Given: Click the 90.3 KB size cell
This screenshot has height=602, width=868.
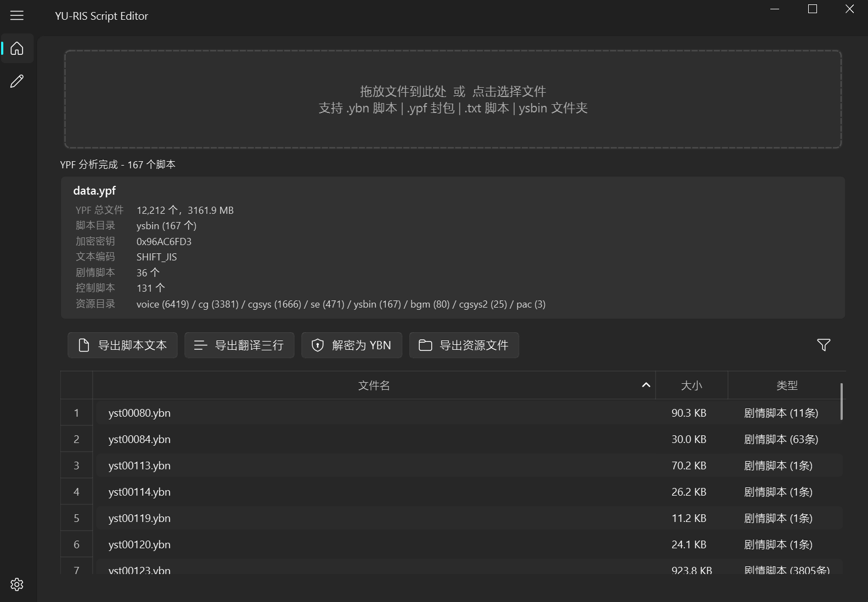Looking at the screenshot, I should (689, 413).
